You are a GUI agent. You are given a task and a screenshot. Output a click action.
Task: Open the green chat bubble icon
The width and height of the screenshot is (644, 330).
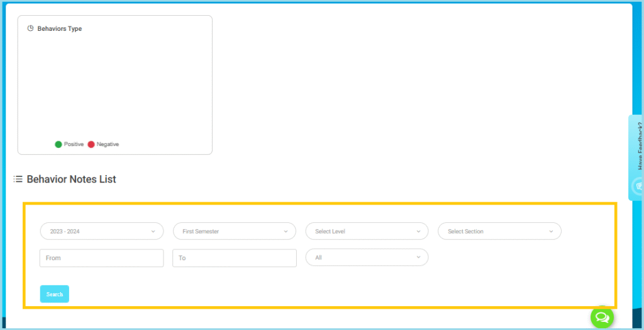pos(601,317)
